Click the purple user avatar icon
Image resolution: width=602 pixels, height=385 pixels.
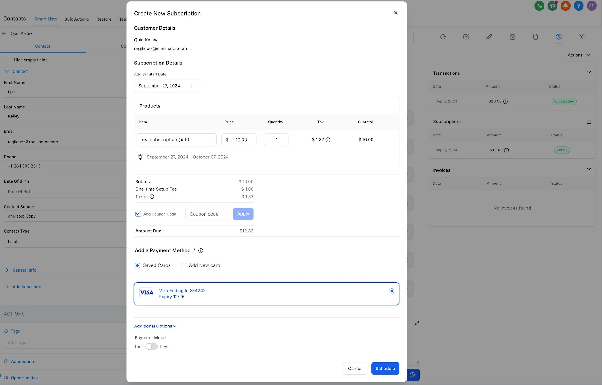(592, 6)
